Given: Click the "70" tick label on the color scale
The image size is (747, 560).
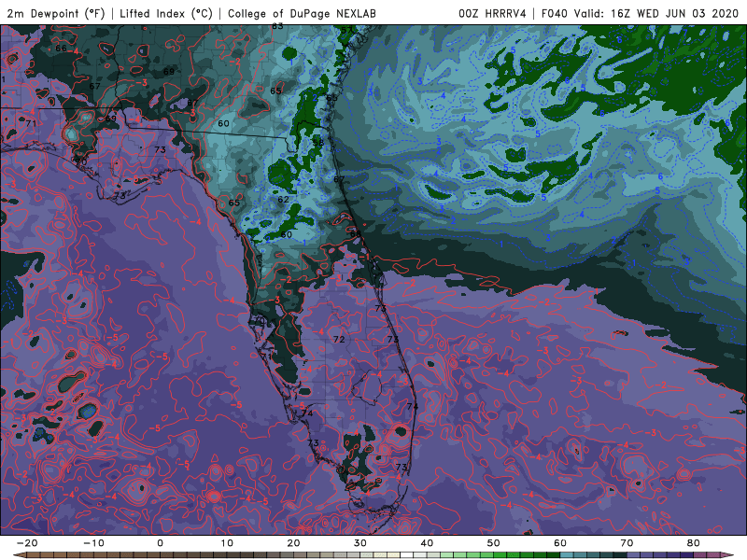Looking at the screenshot, I should 627,543.
